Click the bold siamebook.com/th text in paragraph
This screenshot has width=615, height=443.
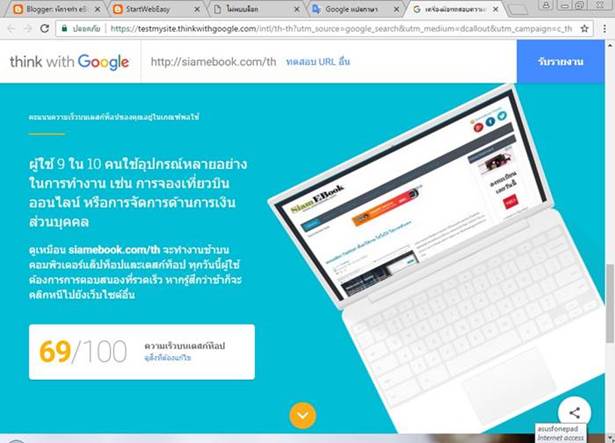pos(114,250)
